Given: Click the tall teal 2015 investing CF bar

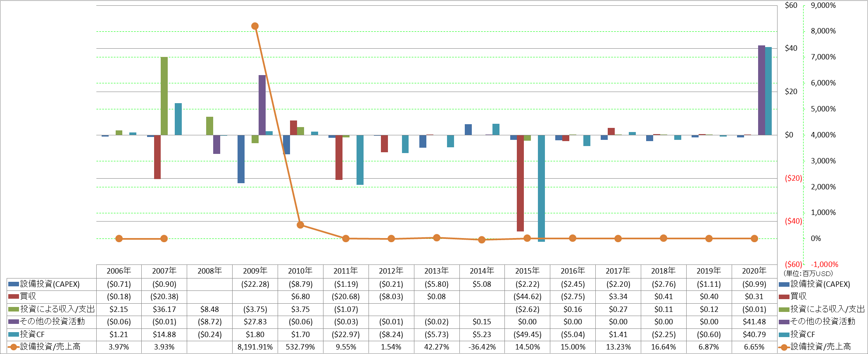Looking at the screenshot, I should (x=541, y=188).
